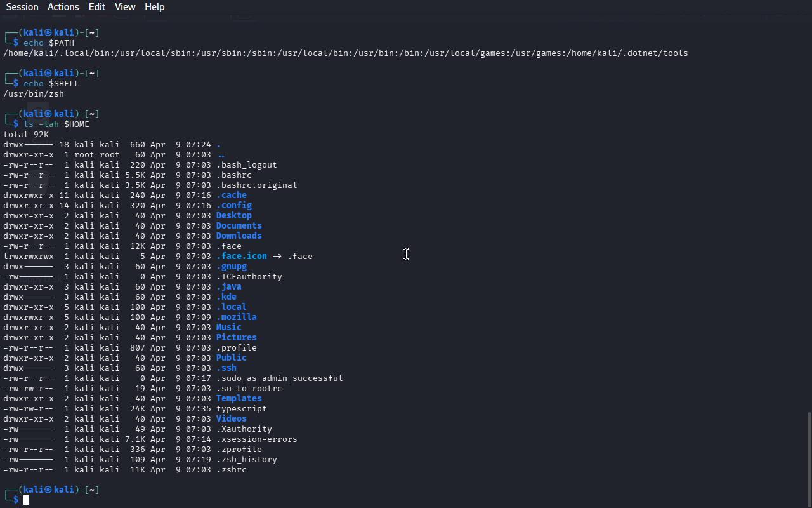The width and height of the screenshot is (812, 508).
Task: Click the .face.icon symlink entry
Action: pos(241,256)
